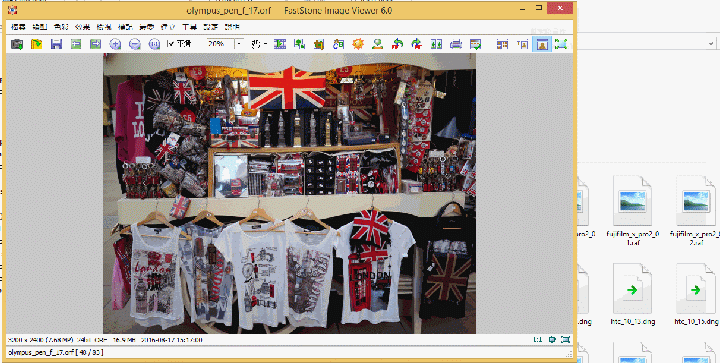The height and width of the screenshot is (363, 720).
Task: Click the displayed London souvenir photo
Action: point(289,193)
